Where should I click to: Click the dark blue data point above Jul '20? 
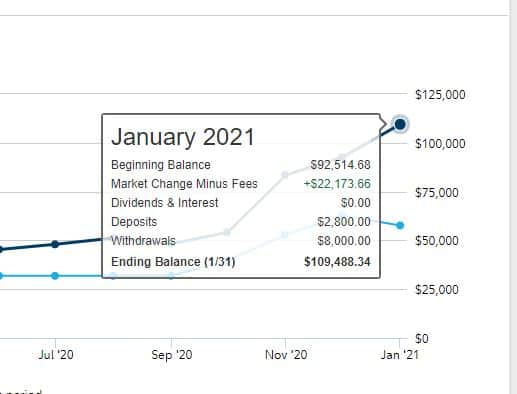[x=55, y=244]
